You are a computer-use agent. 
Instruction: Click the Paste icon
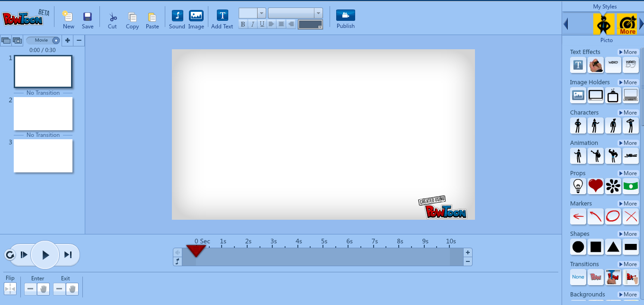click(152, 17)
